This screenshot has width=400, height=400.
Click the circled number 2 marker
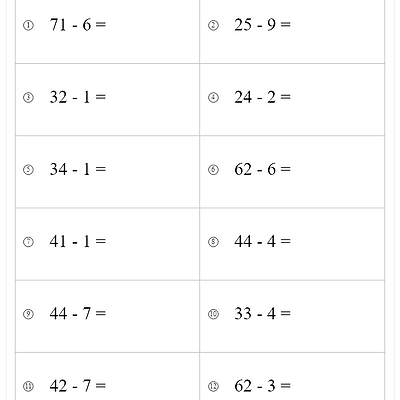click(x=213, y=25)
